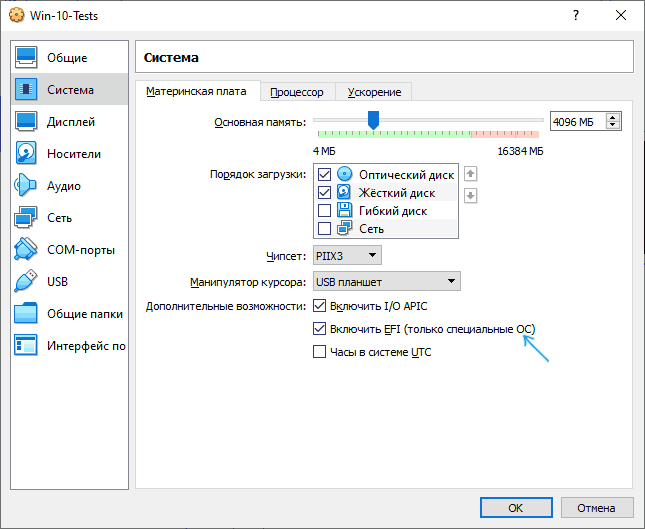Screen dimensions: 645x529
Task: Decrease memory with spinbox down arrow
Action: click(x=613, y=125)
